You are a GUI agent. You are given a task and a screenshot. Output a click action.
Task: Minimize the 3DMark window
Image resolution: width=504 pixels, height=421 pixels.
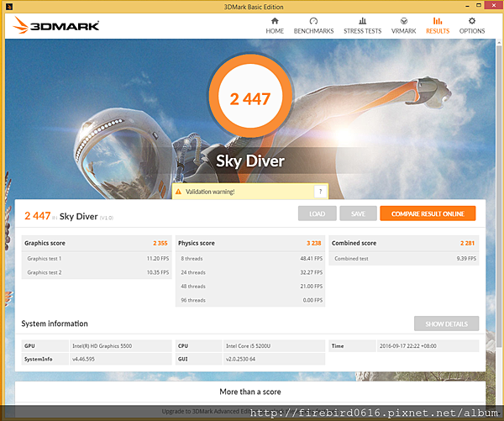pyautogui.click(x=467, y=6)
